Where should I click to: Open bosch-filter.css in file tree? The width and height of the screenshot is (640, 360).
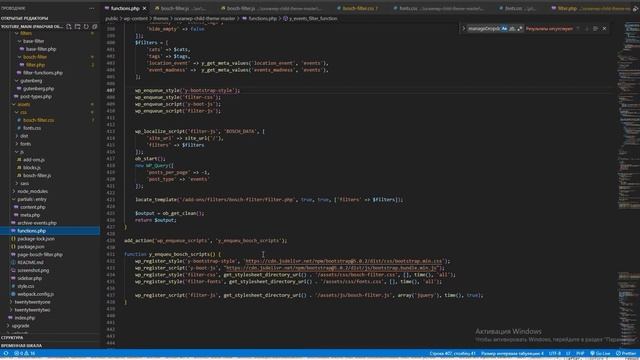click(36, 120)
